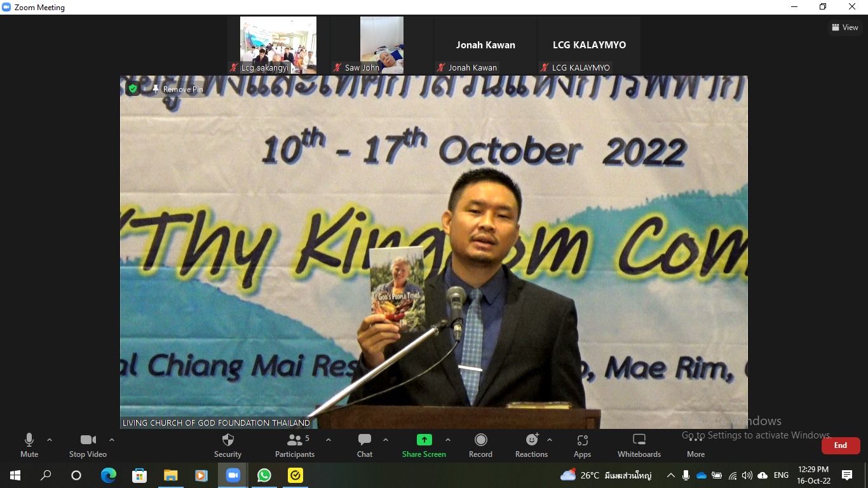Image resolution: width=868 pixels, height=488 pixels.
Task: Expand video options arrow next to Stop Video
Action: pyautogui.click(x=112, y=440)
